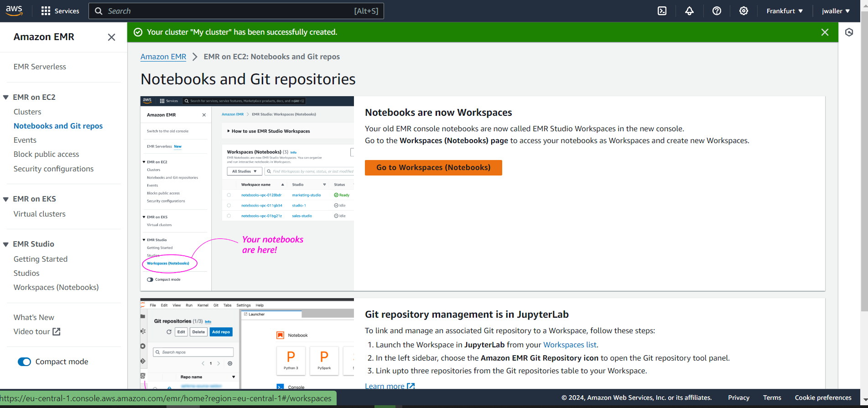Open Clusters in the sidebar

click(27, 112)
